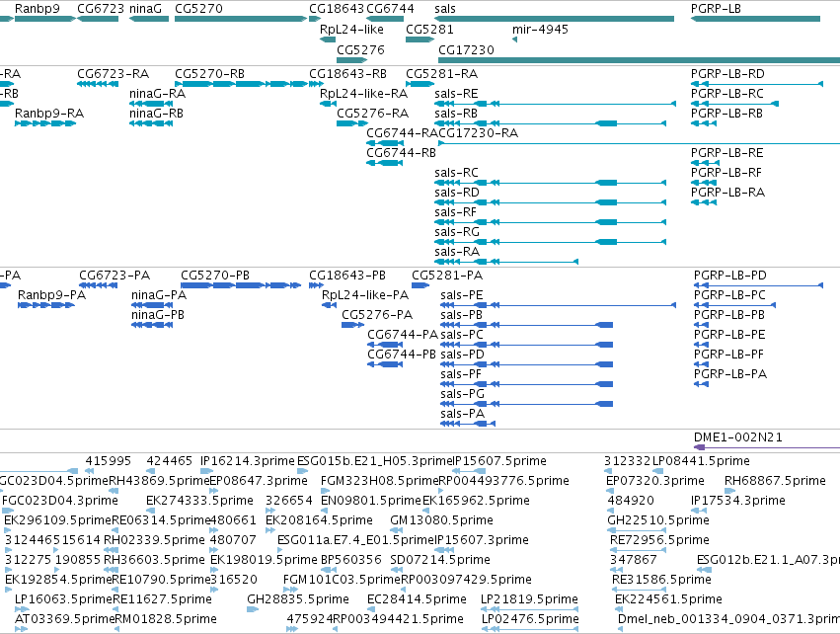This screenshot has width=840, height=634.
Task: Click protein sals-PD
Action: [x=526, y=364]
